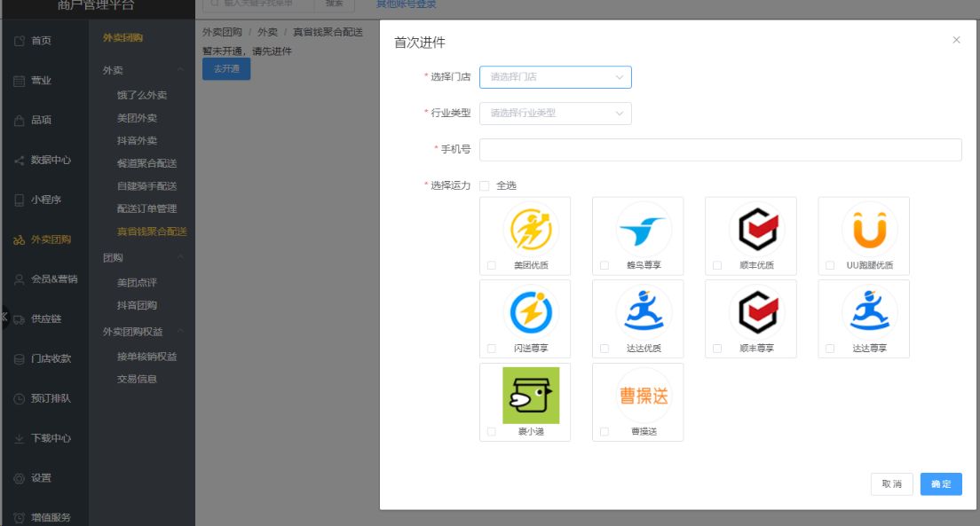
Task: Click the 其他账号登录 link
Action: coord(407,4)
